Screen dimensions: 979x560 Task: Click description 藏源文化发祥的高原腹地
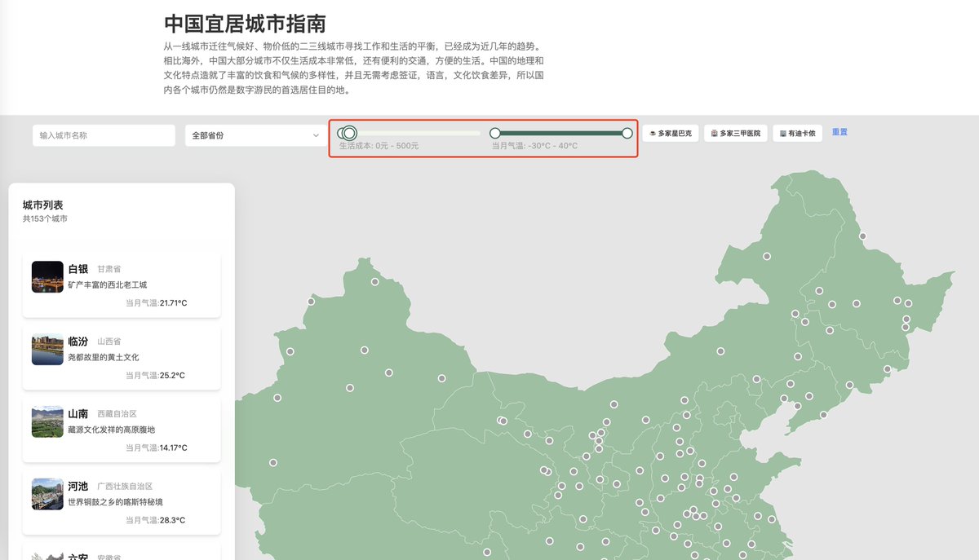pyautogui.click(x=111, y=430)
